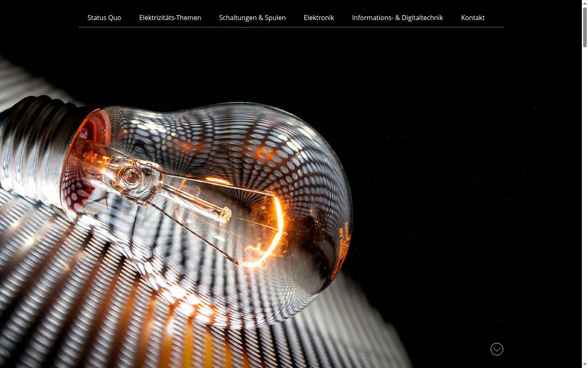The width and height of the screenshot is (588, 368).
Task: Open the Elektrizitäts-Themen menu
Action: pyautogui.click(x=170, y=18)
